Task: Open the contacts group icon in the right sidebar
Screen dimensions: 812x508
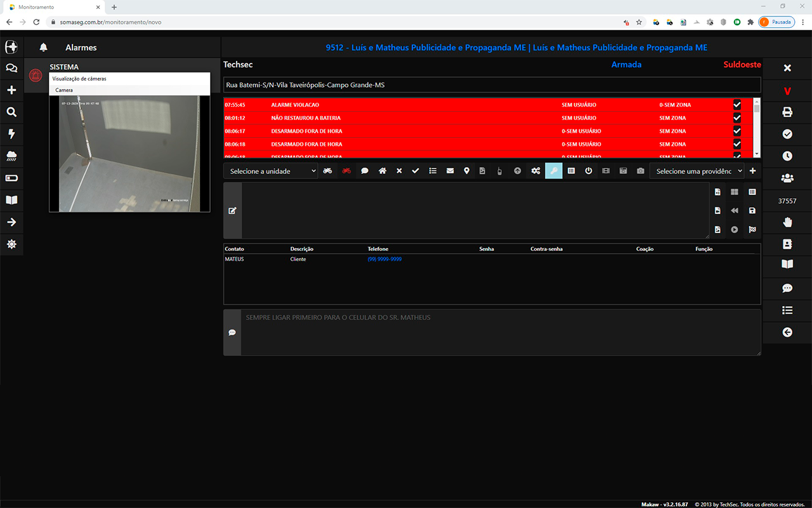Action: click(x=787, y=178)
